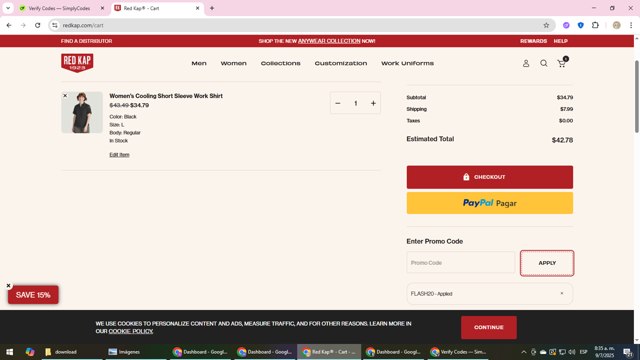Image resolution: width=640 pixels, height=360 pixels.
Task: Open a new browser tab
Action: [212, 8]
